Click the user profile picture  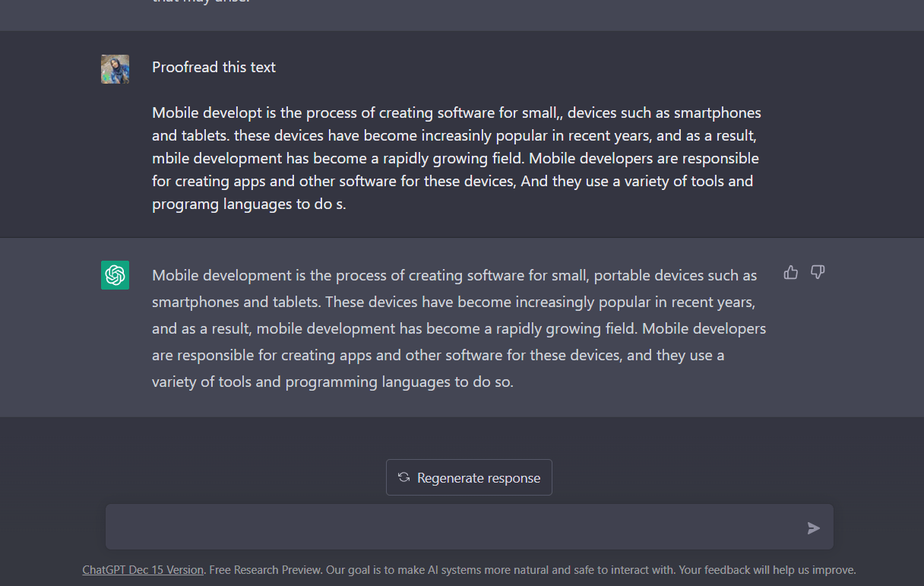pos(115,69)
